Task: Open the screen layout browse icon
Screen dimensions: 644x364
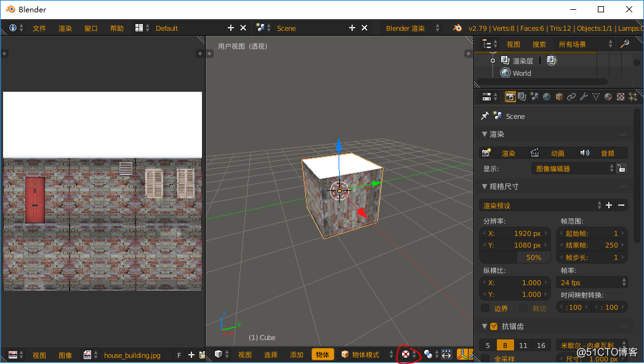Action: point(142,28)
